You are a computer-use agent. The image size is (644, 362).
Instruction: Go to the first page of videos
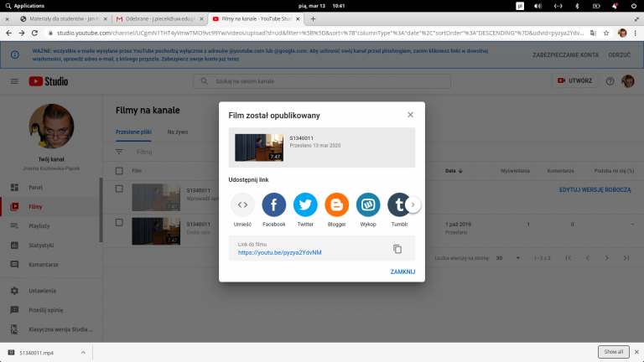click(x=569, y=258)
